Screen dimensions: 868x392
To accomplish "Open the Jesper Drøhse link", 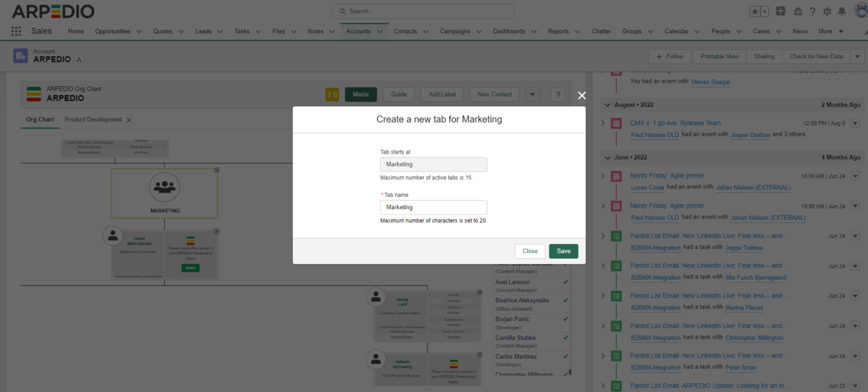I will tap(750, 135).
